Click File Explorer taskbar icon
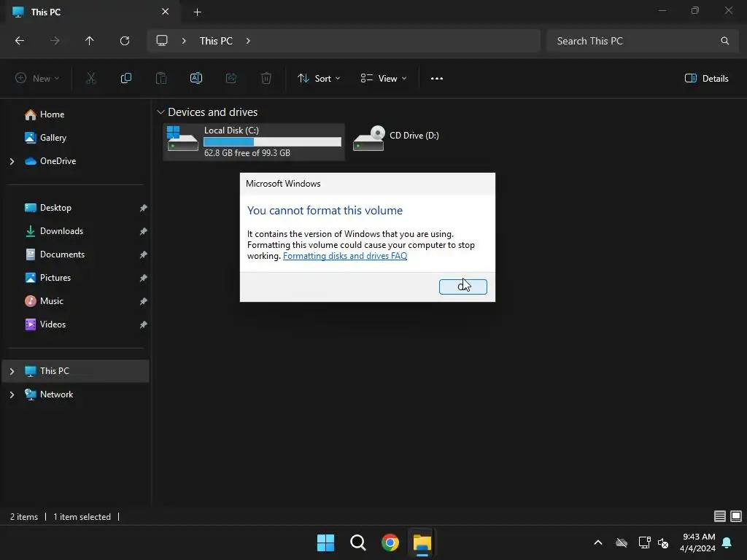Screen dimensions: 747x560 [422, 542]
